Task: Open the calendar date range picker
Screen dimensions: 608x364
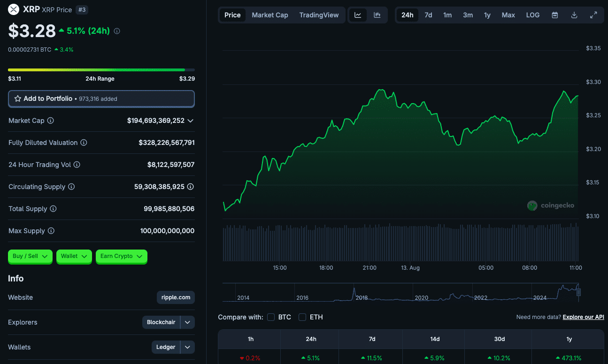Action: click(x=555, y=15)
